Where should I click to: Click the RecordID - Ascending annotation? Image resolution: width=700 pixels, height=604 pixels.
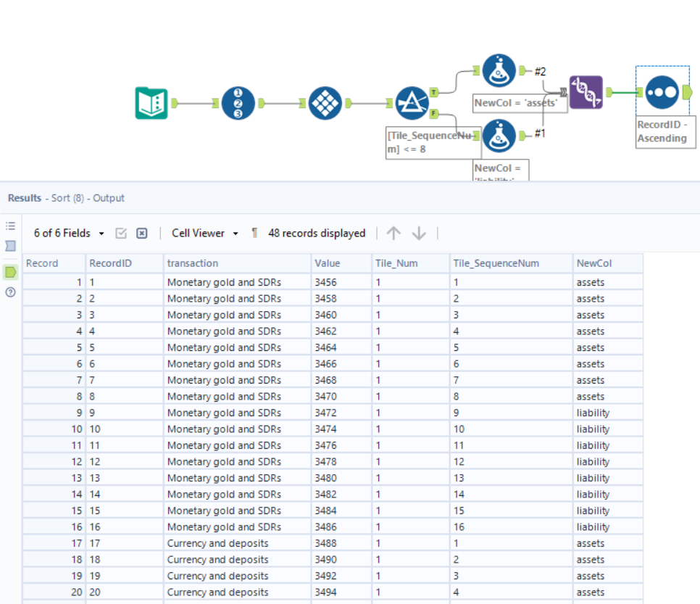665,131
